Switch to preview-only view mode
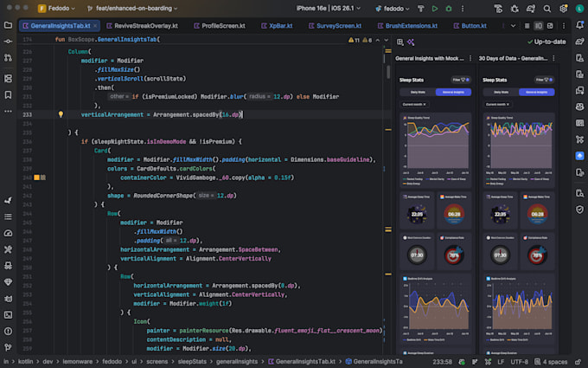The image size is (588, 368). point(550,25)
